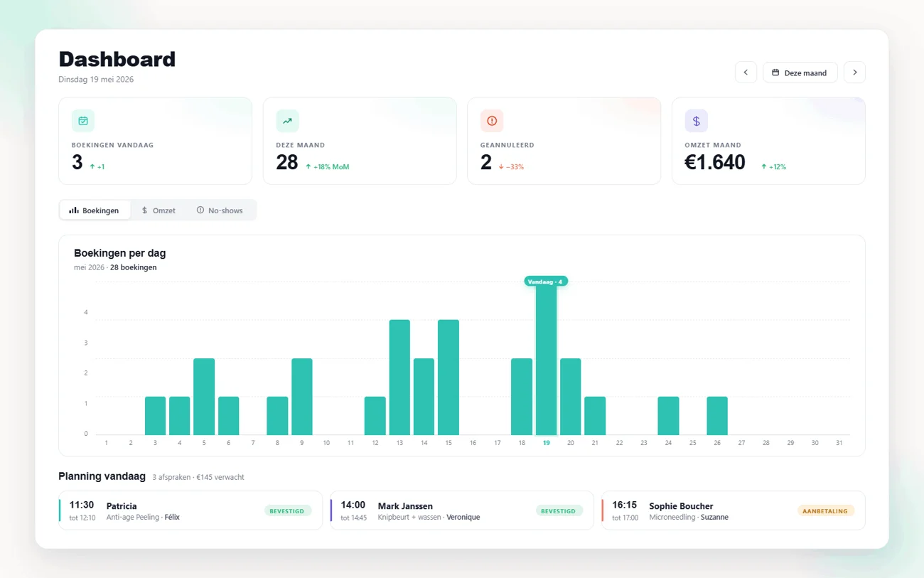Open Mark Janssen's 14:00 appointment card
The height and width of the screenshot is (578, 924).
click(462, 510)
